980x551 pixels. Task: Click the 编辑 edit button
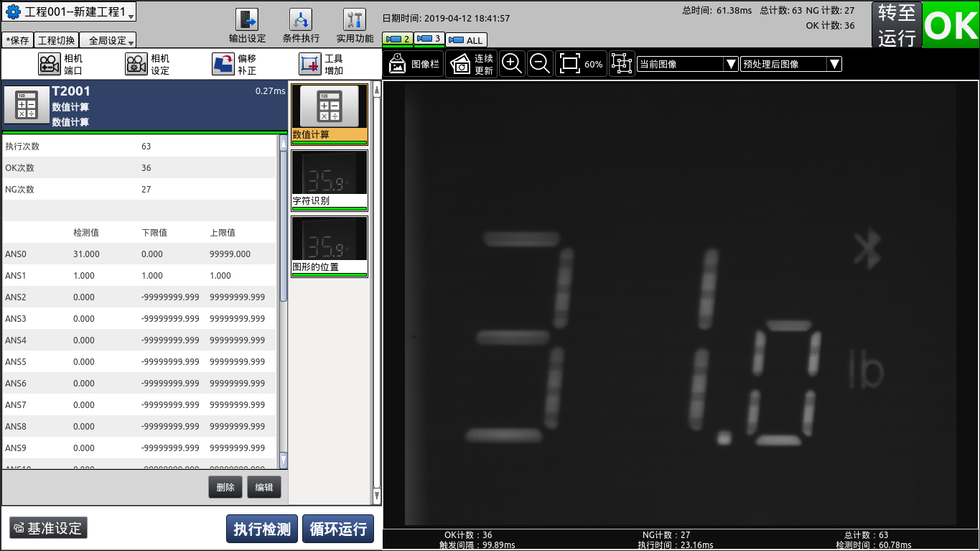(264, 487)
